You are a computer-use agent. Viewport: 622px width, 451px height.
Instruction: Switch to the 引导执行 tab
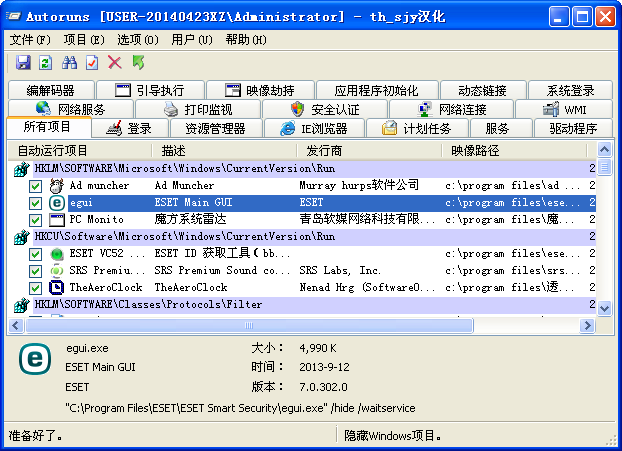(x=150, y=90)
